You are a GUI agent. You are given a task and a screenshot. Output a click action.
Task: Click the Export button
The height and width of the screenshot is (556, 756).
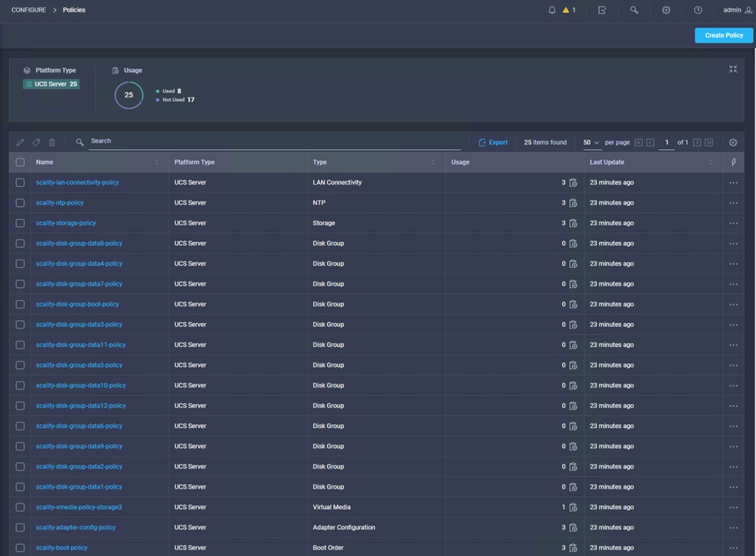pos(493,142)
